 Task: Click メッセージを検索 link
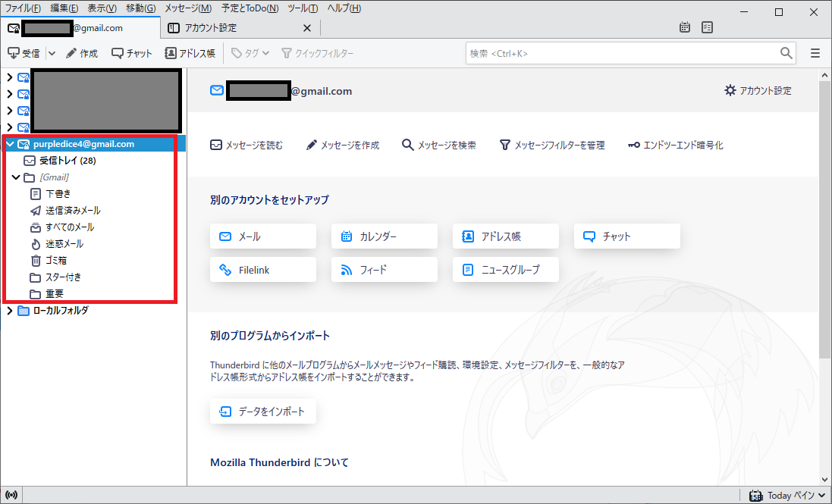(x=439, y=146)
